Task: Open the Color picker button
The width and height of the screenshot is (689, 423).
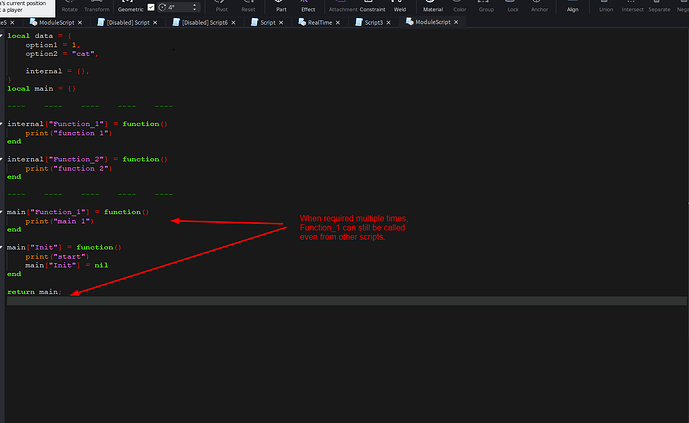Action: [x=460, y=6]
